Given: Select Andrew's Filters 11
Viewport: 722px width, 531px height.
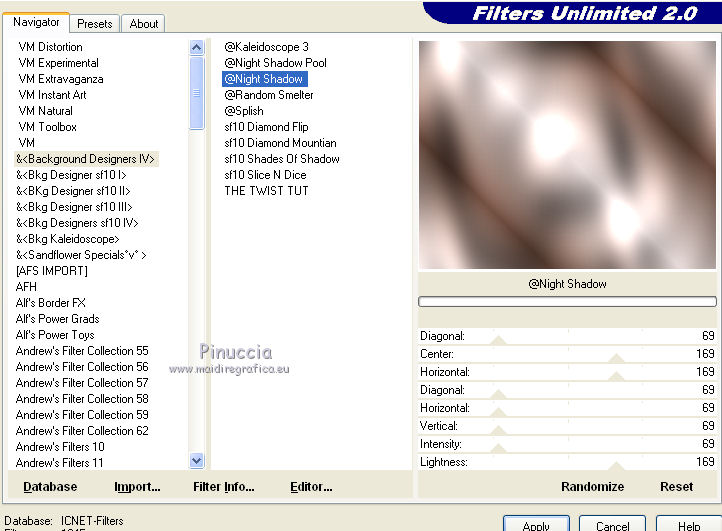Looking at the screenshot, I should 59,463.
